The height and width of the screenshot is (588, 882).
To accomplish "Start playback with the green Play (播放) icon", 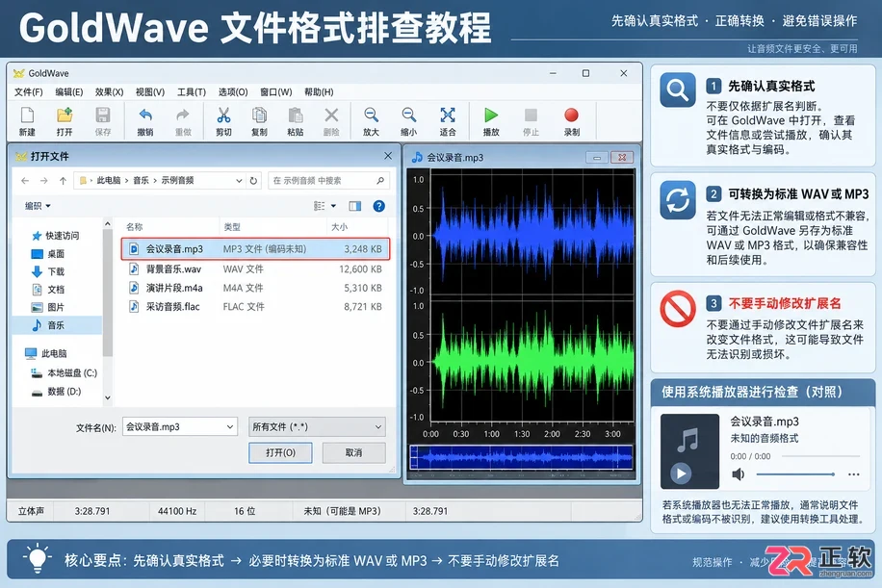I will point(491,115).
